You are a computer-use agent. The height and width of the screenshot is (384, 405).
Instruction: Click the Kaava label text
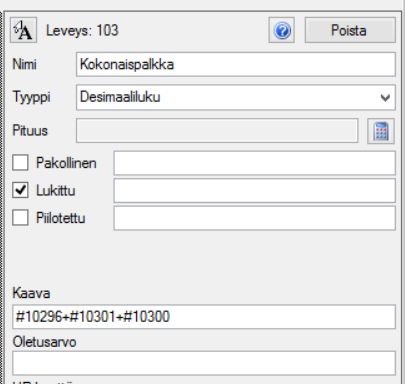tap(31, 293)
